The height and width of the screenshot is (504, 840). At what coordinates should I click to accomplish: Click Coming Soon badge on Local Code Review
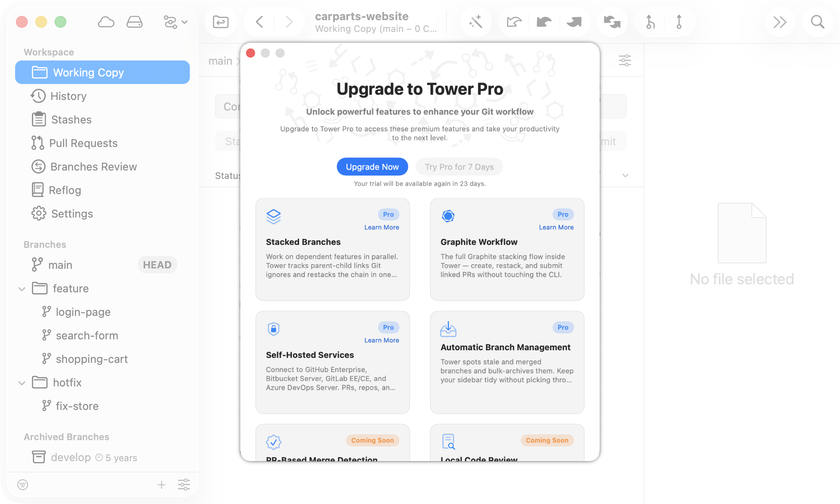pyautogui.click(x=547, y=440)
